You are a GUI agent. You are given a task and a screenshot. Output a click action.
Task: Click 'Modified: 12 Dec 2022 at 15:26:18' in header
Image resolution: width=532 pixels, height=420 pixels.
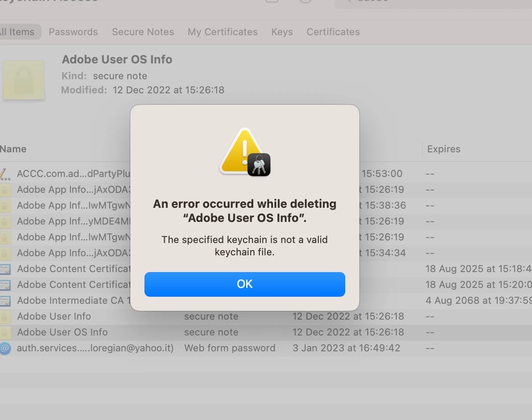[x=143, y=90]
